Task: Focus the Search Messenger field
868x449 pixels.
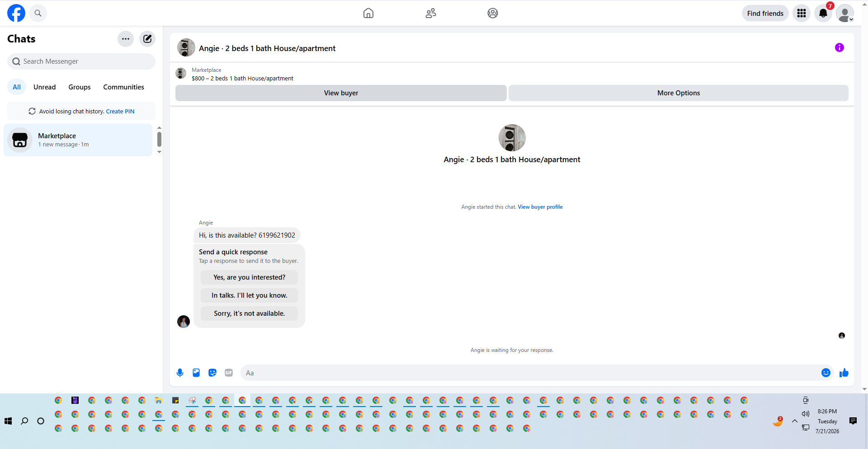Action: pyautogui.click(x=81, y=61)
